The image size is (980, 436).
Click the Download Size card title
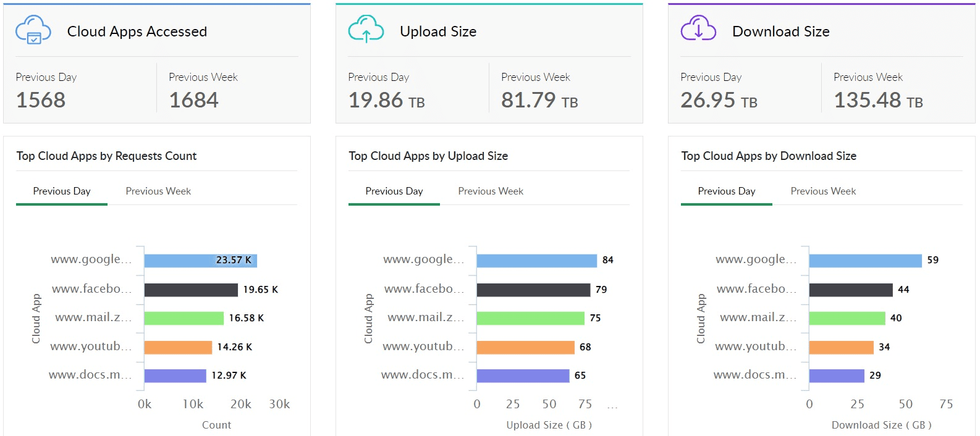click(x=781, y=31)
